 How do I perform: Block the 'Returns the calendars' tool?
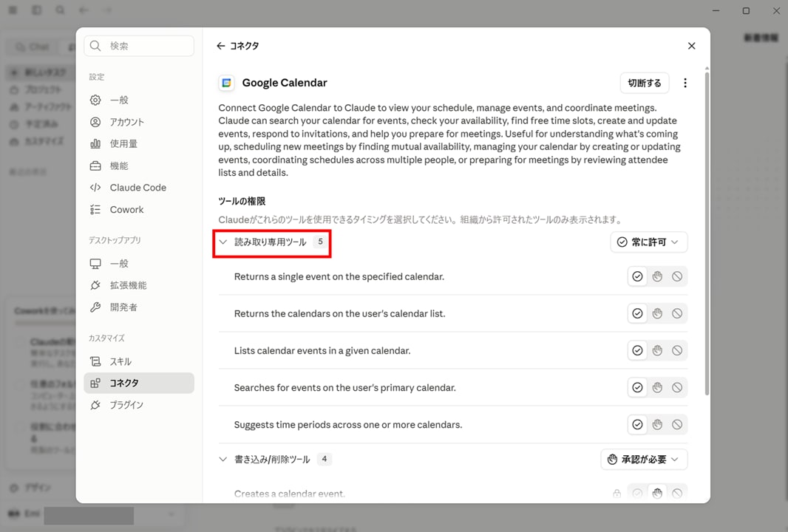[x=677, y=313]
